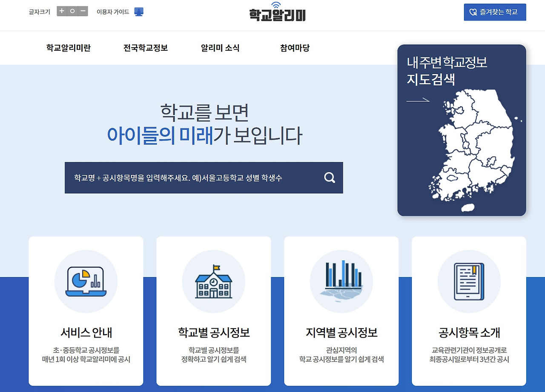
Task: Click the bar chart icon above 지역별 공시정보
Action: [x=341, y=280]
